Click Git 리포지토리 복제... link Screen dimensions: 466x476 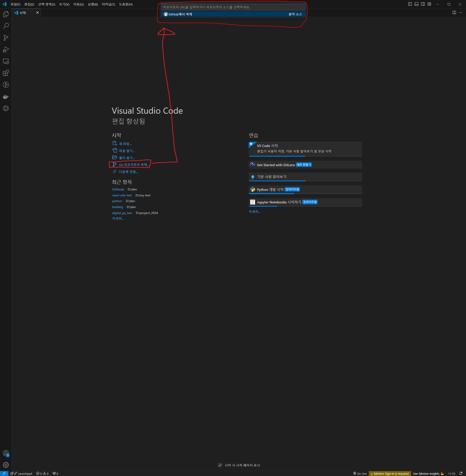[131, 165]
